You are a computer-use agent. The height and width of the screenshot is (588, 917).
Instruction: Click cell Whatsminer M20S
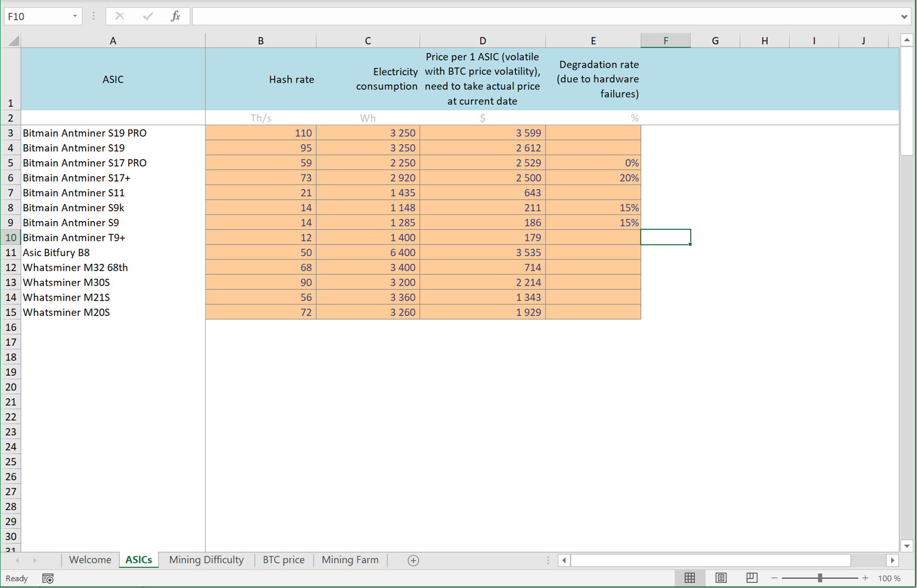pyautogui.click(x=113, y=312)
